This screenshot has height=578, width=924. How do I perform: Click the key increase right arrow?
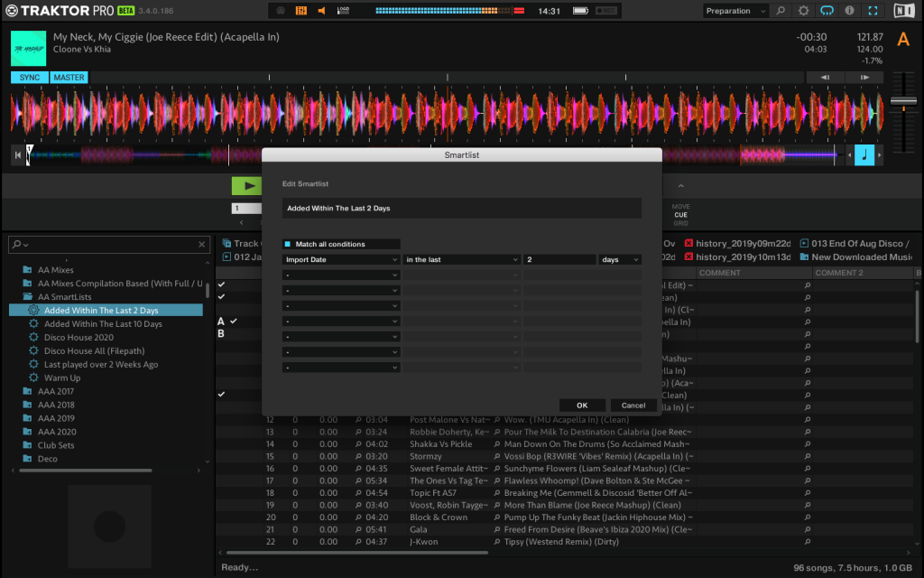pyautogui.click(x=879, y=155)
